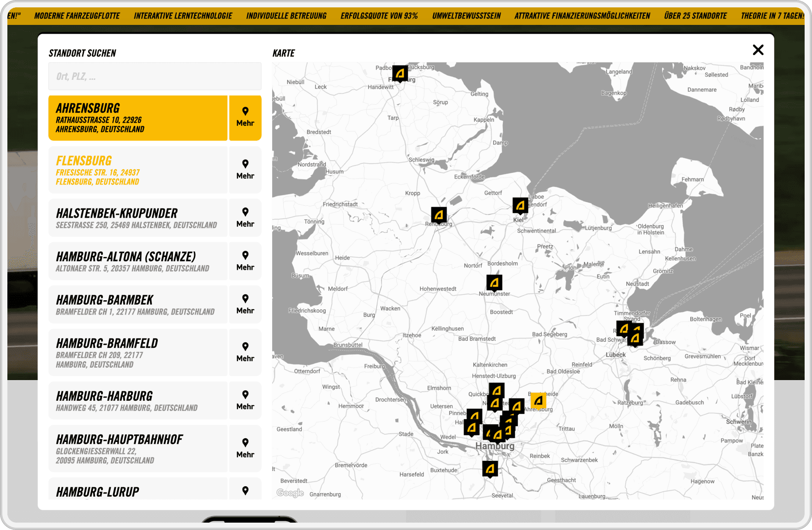The image size is (812, 530).
Task: Choose Hamburg-Hauptbahnhof from the location list
Action: 138,448
